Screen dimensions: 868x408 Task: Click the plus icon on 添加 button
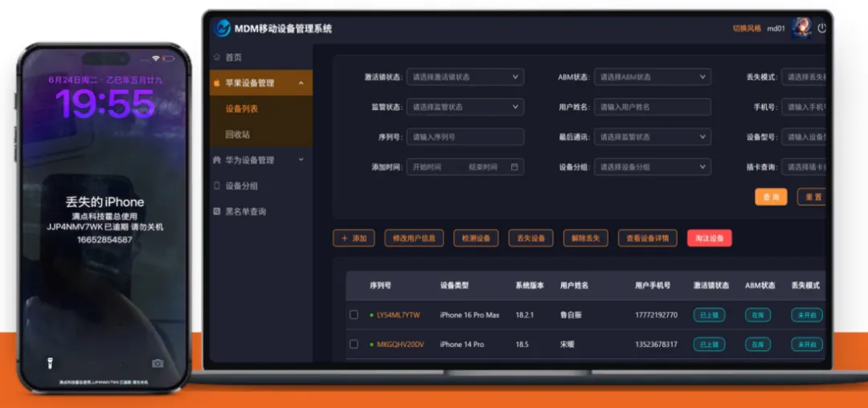[344, 239]
